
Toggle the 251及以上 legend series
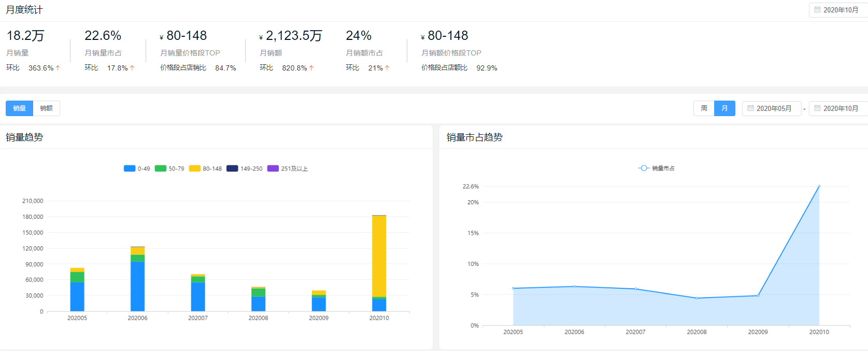click(288, 169)
